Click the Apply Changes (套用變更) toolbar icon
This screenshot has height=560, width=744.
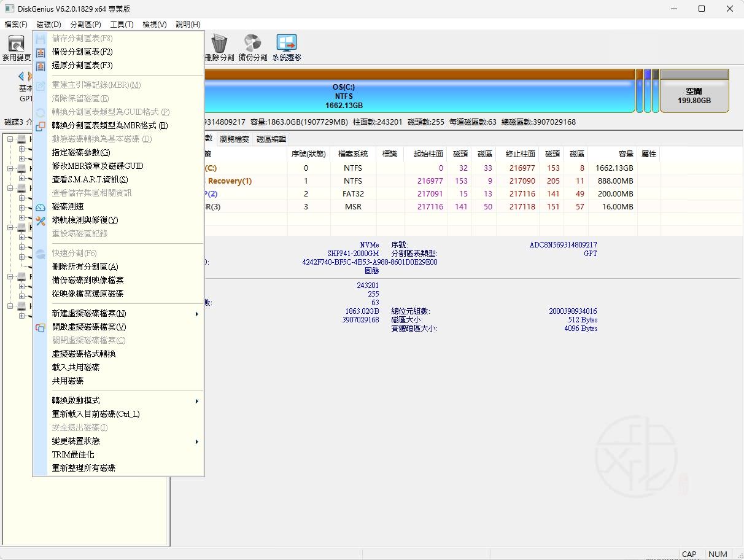coord(15,44)
